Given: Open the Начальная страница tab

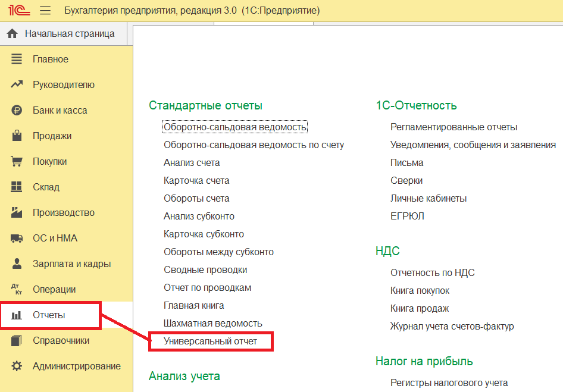Looking at the screenshot, I should pos(64,34).
